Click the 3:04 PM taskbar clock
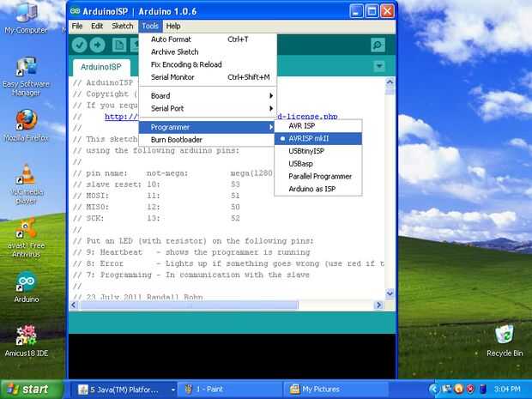Viewport: 532px width, 399px height. (507, 389)
